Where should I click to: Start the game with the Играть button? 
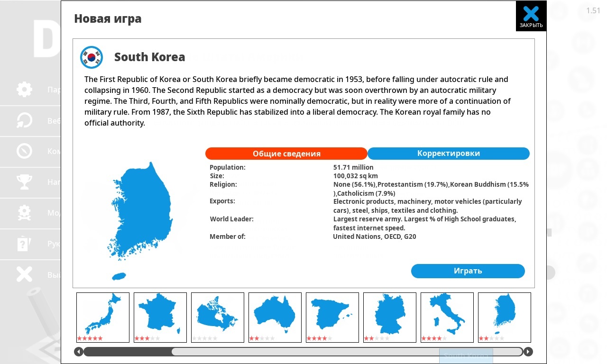pos(468,271)
